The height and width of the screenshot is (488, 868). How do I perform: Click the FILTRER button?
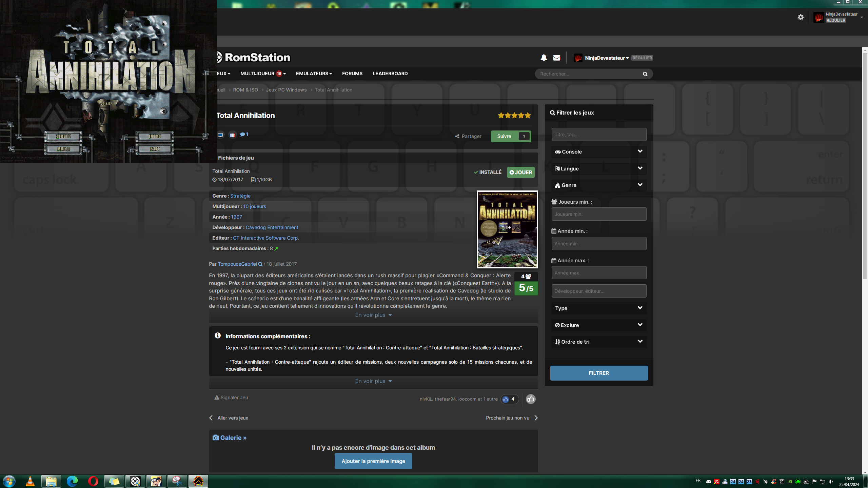pos(599,373)
